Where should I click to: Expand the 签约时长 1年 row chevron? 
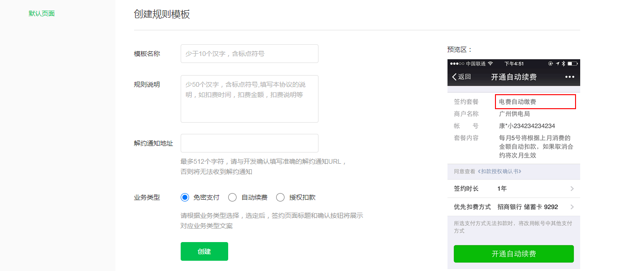point(572,189)
